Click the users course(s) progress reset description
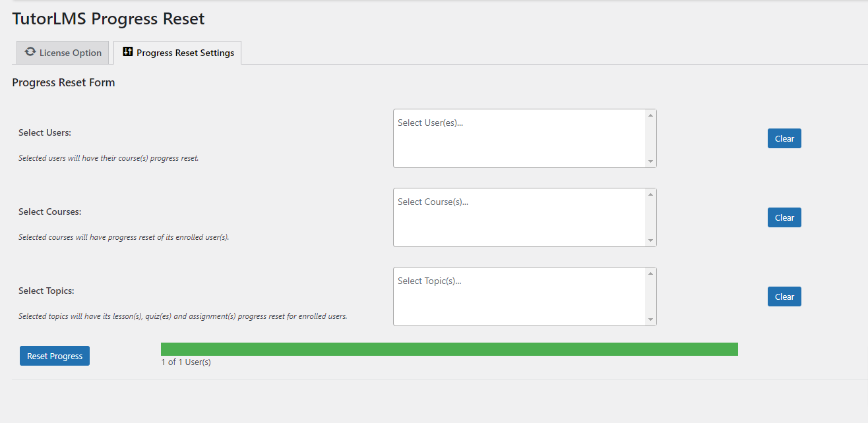 coord(109,158)
